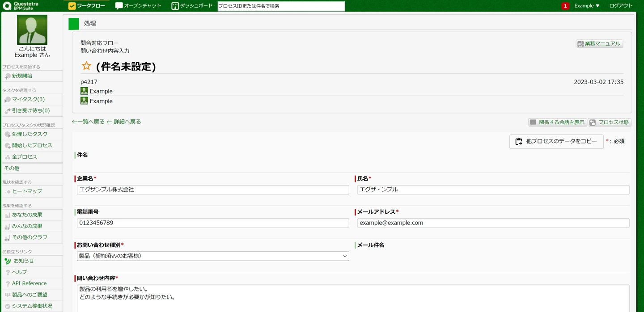
Task: Switch to the ワークフロー tab
Action: pos(87,6)
